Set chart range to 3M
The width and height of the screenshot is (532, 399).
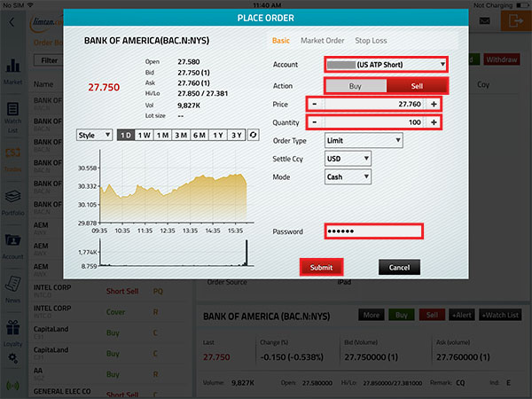(x=181, y=135)
